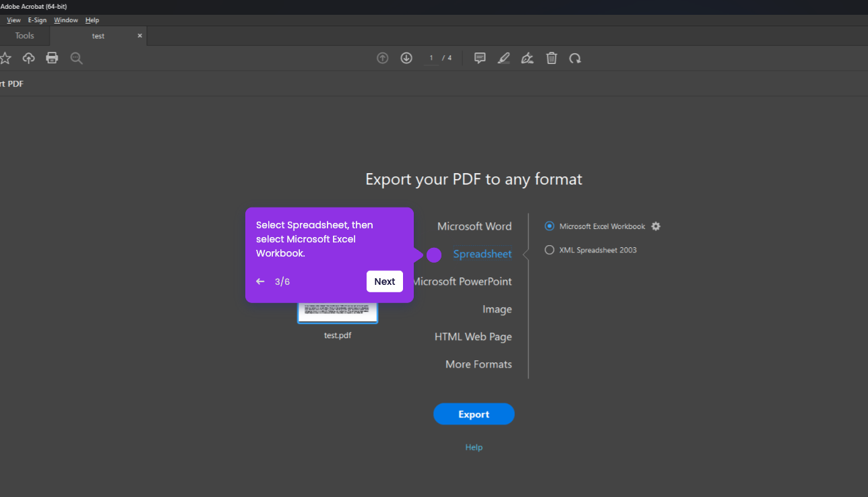Click the cloud upload icon
868x497 pixels.
point(28,58)
